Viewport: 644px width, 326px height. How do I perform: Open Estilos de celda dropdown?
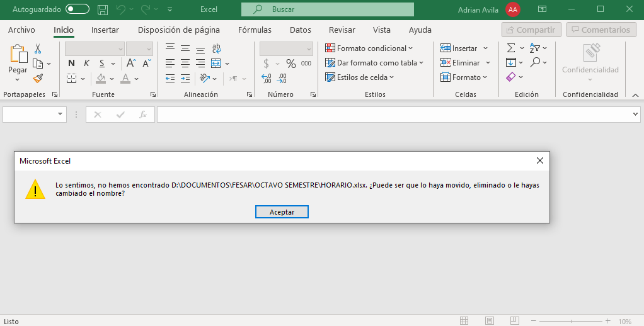point(359,77)
